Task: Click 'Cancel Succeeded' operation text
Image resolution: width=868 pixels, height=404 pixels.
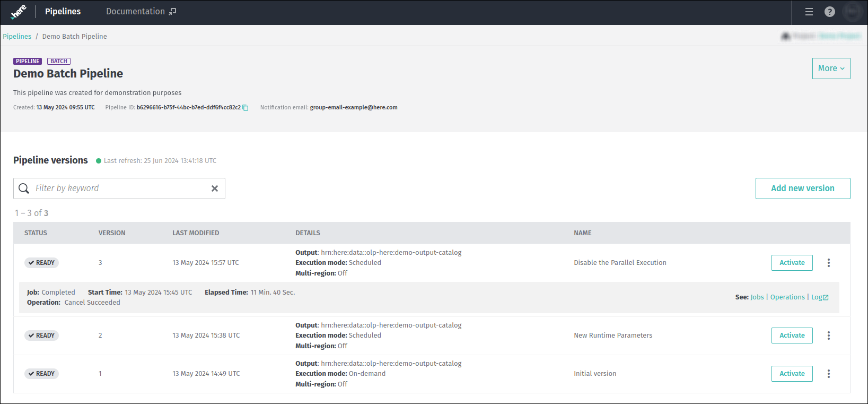Action: [92, 303]
